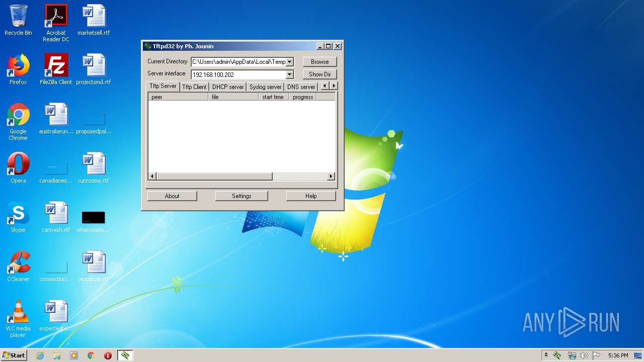
Task: Click the clock showing 5:36 PM
Action: pos(618,355)
